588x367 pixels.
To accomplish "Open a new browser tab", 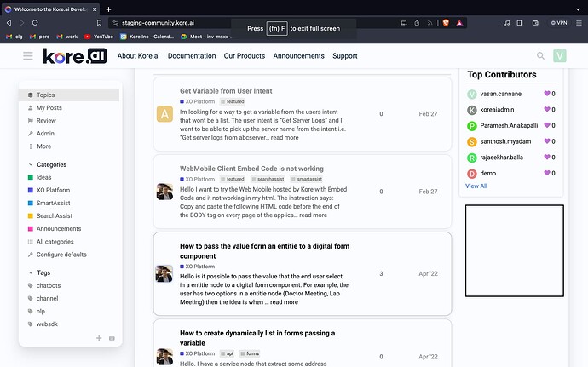I will (x=108, y=9).
